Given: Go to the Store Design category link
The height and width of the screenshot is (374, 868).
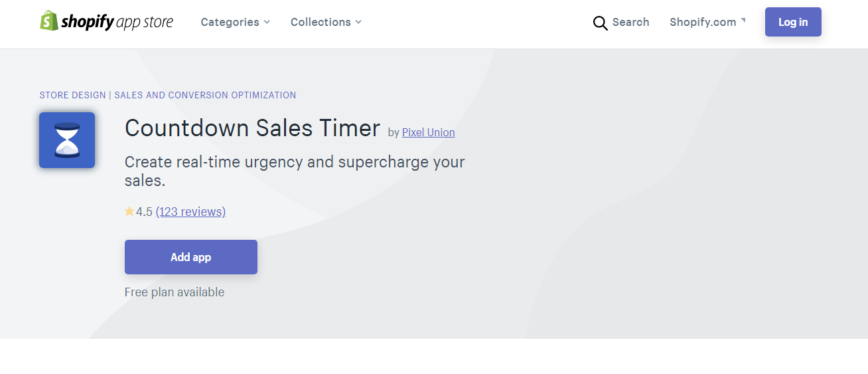Looking at the screenshot, I should pos(72,95).
